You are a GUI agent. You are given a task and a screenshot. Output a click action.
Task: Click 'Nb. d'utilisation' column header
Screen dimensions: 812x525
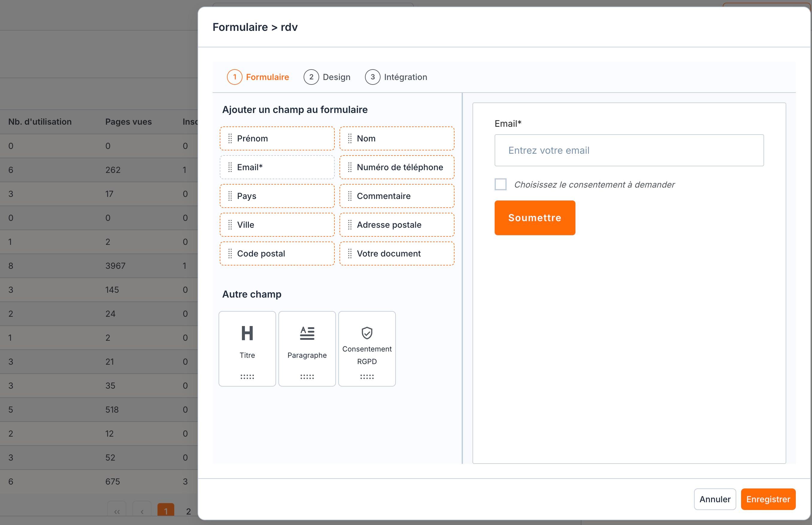40,122
